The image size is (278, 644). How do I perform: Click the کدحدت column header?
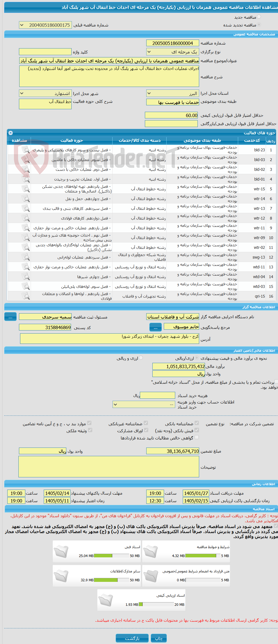[x=252, y=140]
